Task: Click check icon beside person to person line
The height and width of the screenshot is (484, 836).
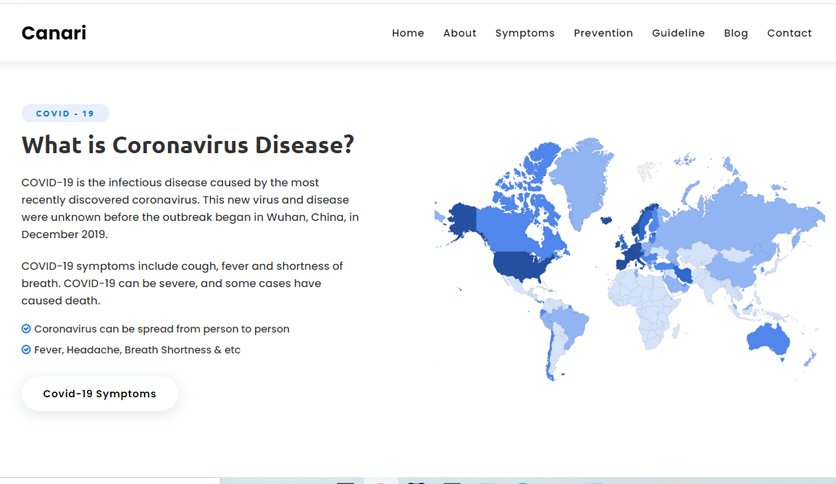Action: click(26, 328)
